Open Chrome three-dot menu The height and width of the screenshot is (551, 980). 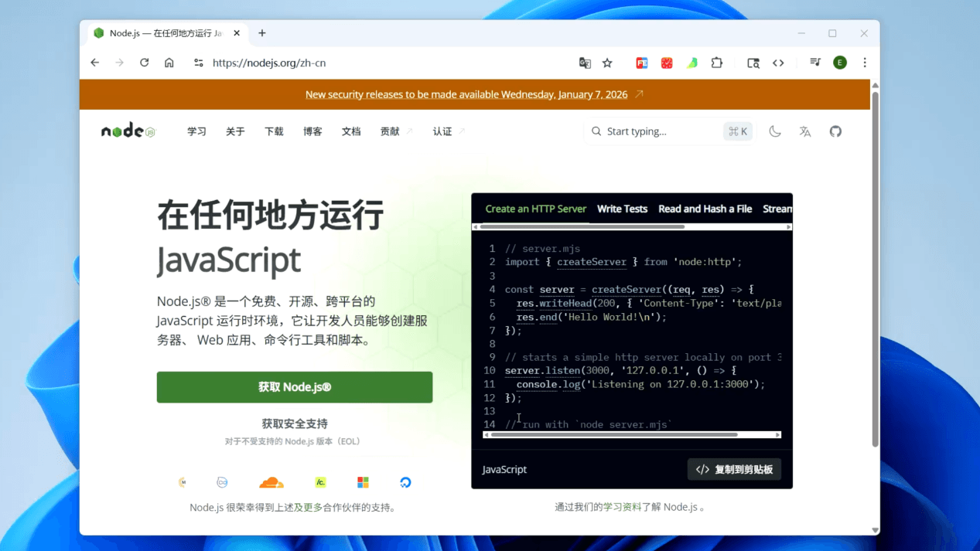[865, 63]
